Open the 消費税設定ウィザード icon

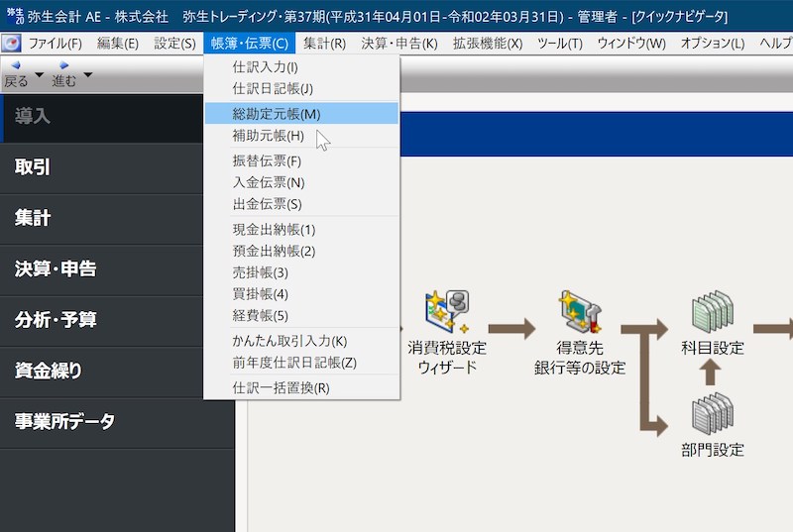(447, 311)
